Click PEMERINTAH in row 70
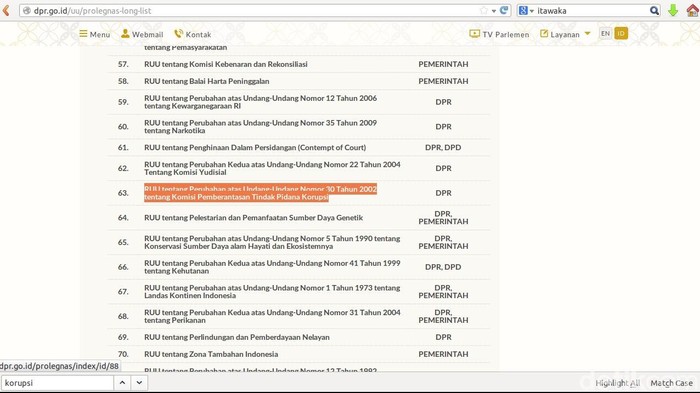 pyautogui.click(x=443, y=354)
